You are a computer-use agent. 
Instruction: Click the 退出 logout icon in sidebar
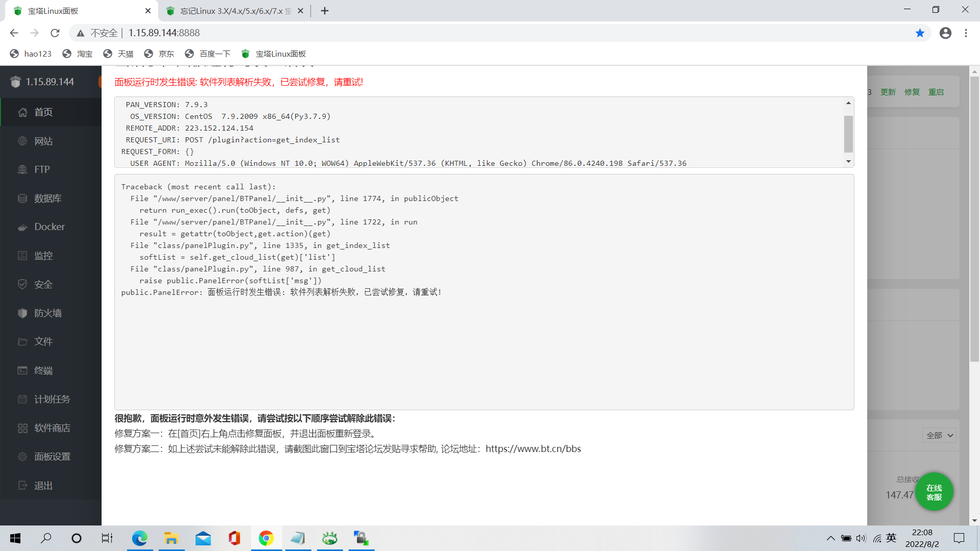pos(22,485)
